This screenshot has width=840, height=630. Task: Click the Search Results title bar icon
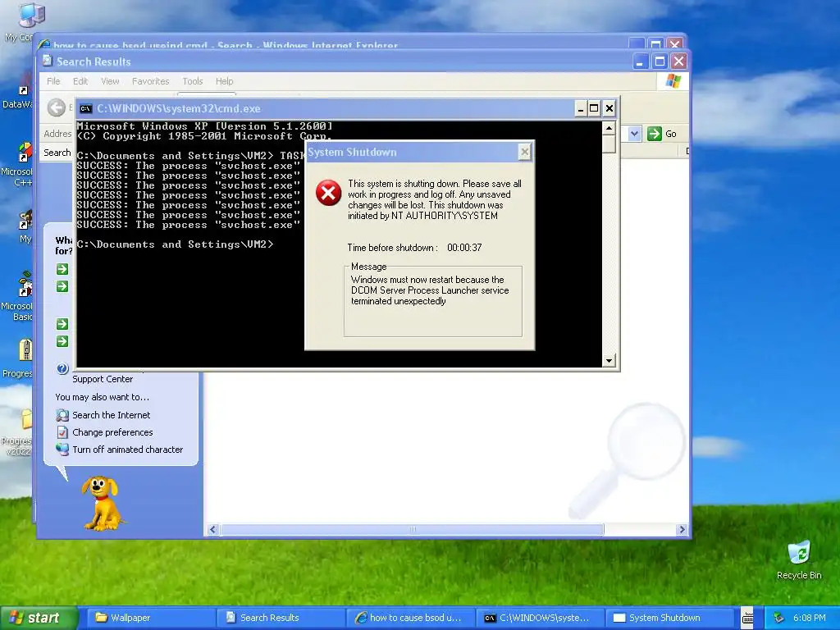[48, 61]
